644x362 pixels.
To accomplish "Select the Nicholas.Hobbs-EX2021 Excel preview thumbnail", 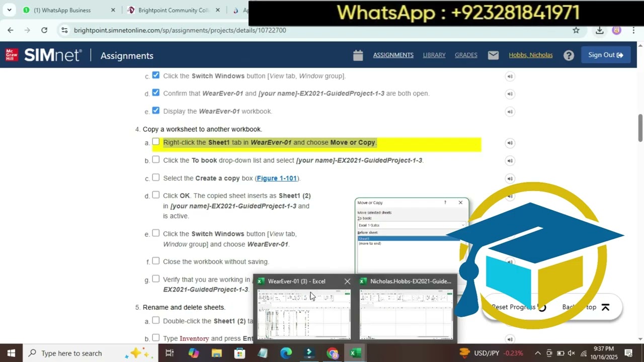I will [406, 314].
